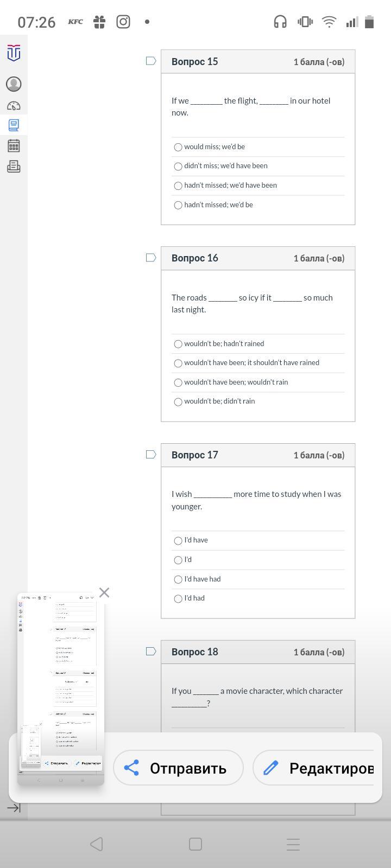Flag question 17 with the bookmark icon
The height and width of the screenshot is (868, 391).
(151, 455)
